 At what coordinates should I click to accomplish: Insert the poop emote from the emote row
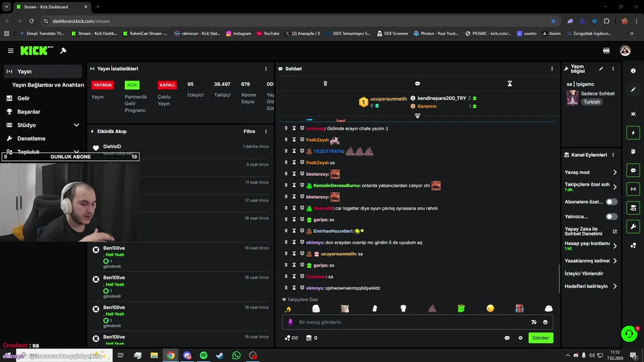(432, 308)
